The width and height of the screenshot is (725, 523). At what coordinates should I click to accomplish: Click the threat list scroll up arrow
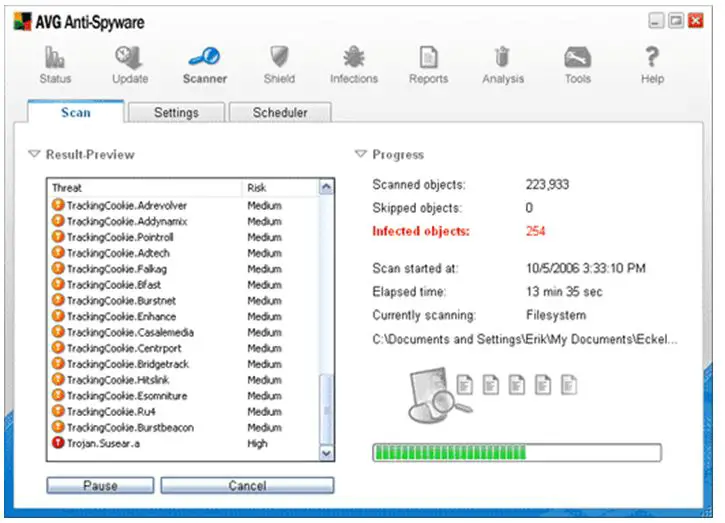click(326, 187)
